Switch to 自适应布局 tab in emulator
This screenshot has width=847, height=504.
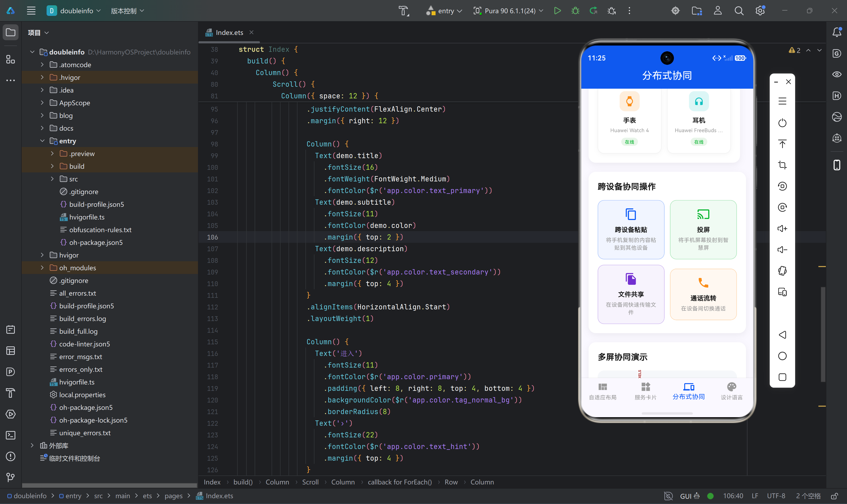click(x=603, y=391)
